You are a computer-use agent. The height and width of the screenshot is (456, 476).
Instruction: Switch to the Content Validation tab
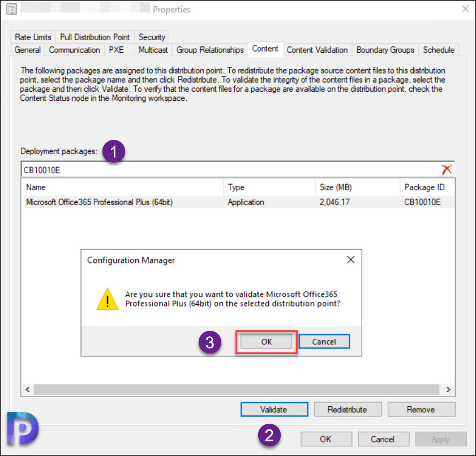click(x=317, y=50)
